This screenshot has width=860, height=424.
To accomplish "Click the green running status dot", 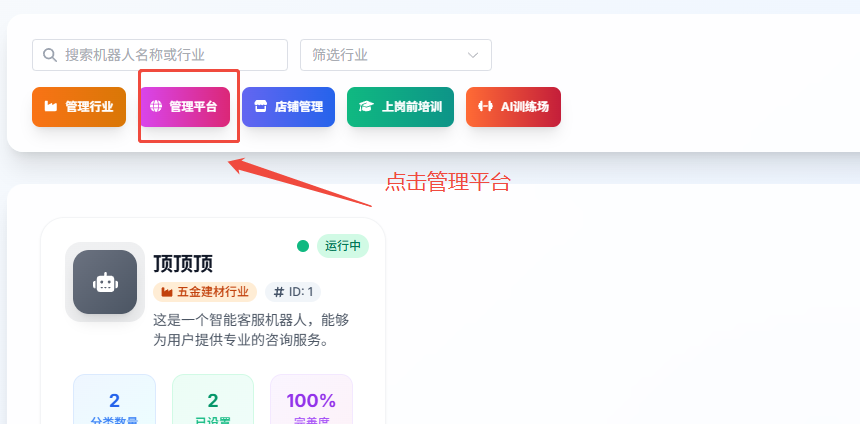I will [x=303, y=246].
